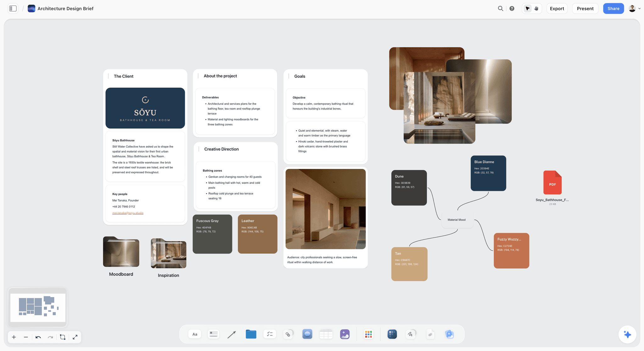Add an image from the toolbar
This screenshot has width=644, height=351.
pos(345,334)
